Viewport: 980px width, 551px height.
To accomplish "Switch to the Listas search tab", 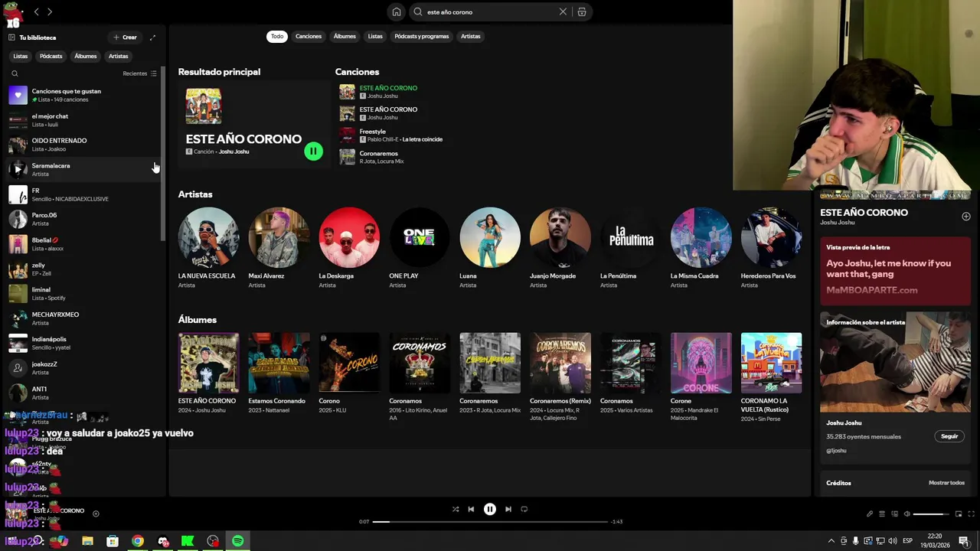I will [x=375, y=36].
